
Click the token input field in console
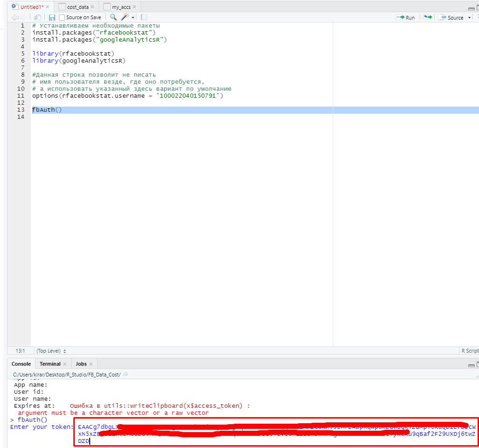pyautogui.click(x=276, y=441)
